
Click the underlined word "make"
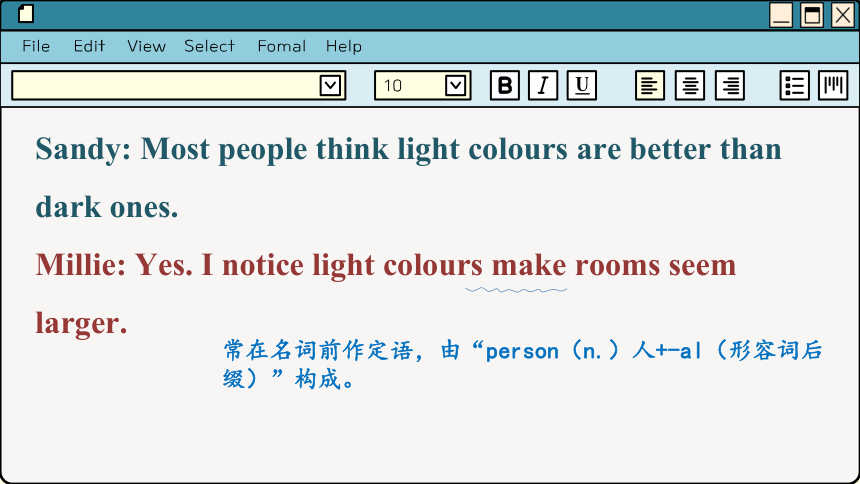[x=529, y=265]
